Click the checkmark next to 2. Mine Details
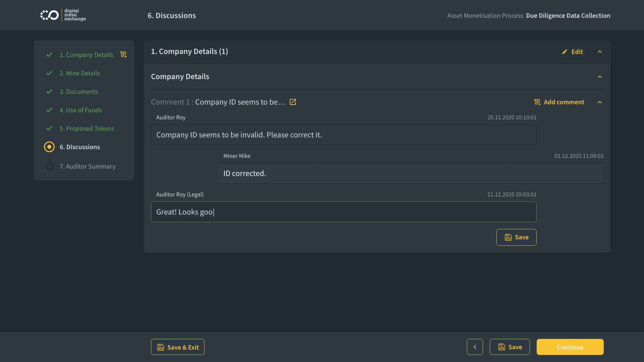644x362 pixels. 49,73
